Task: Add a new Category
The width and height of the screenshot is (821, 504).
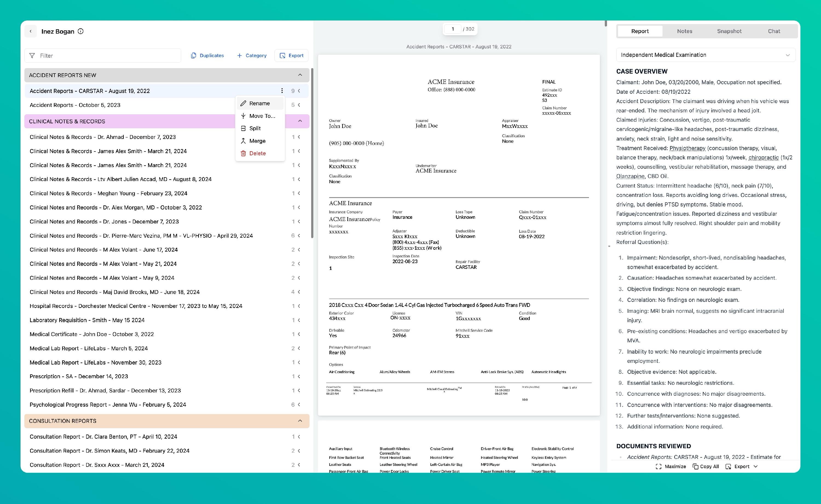Action: point(252,56)
